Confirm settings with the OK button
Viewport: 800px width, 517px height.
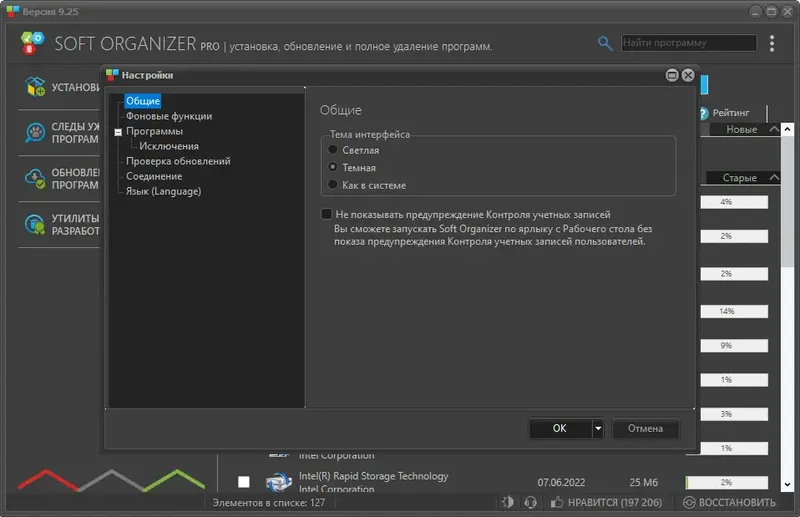[x=560, y=428]
